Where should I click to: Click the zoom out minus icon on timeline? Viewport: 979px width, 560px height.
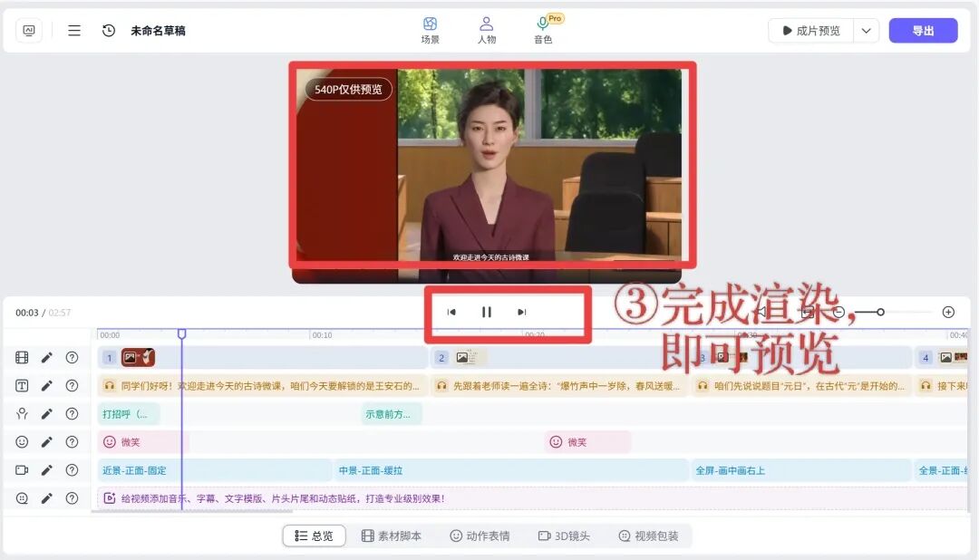tap(839, 312)
